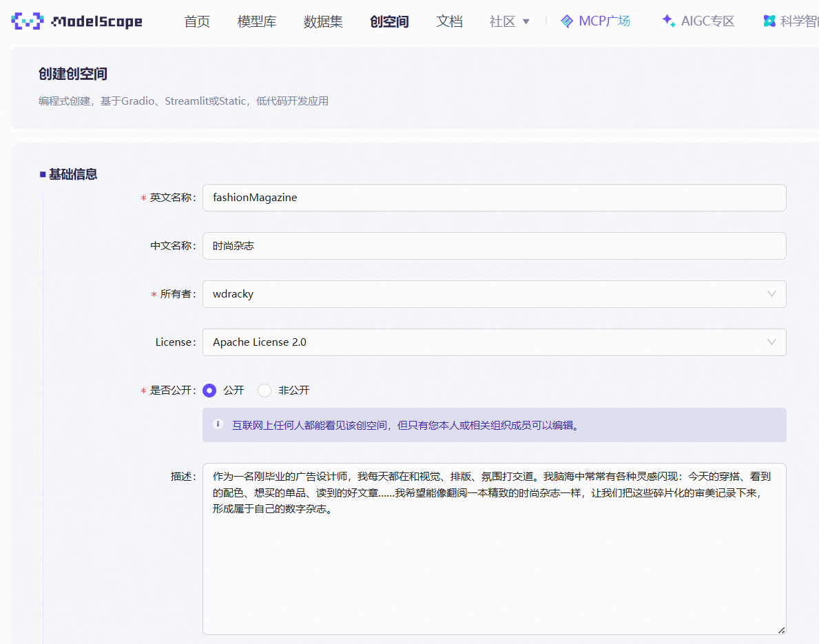Viewport: 819px width, 644px height.
Task: Click the 中文名称 input showing 时尚杂志
Action: pos(493,246)
